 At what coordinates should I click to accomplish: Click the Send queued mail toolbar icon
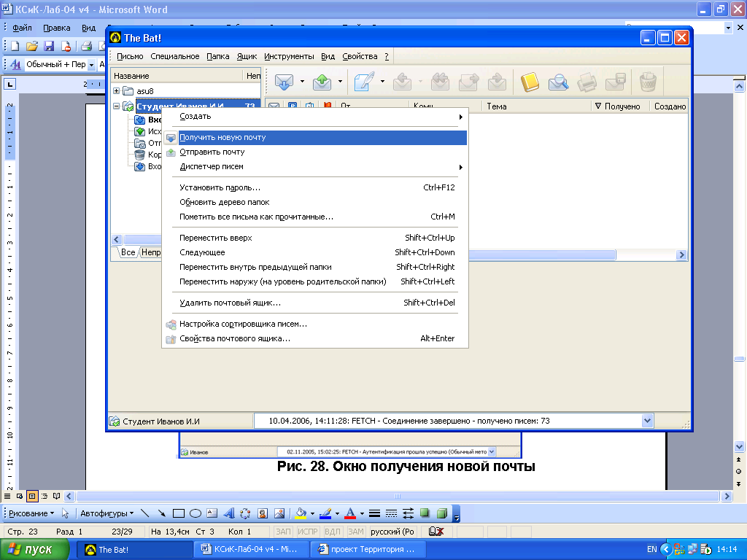[x=322, y=82]
